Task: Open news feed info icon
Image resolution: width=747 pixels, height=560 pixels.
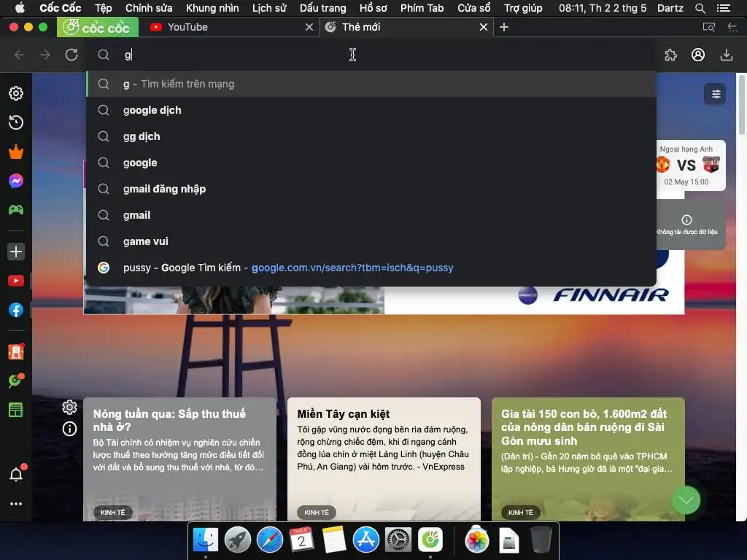Action: point(69,429)
